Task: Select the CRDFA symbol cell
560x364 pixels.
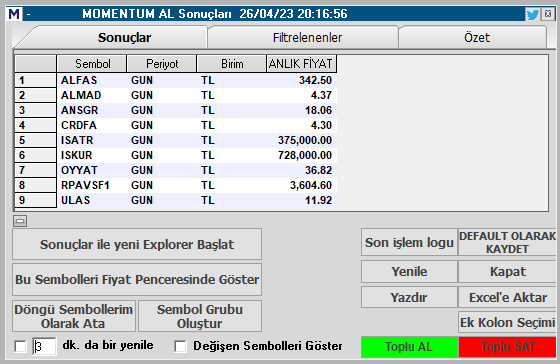Action: click(92, 125)
